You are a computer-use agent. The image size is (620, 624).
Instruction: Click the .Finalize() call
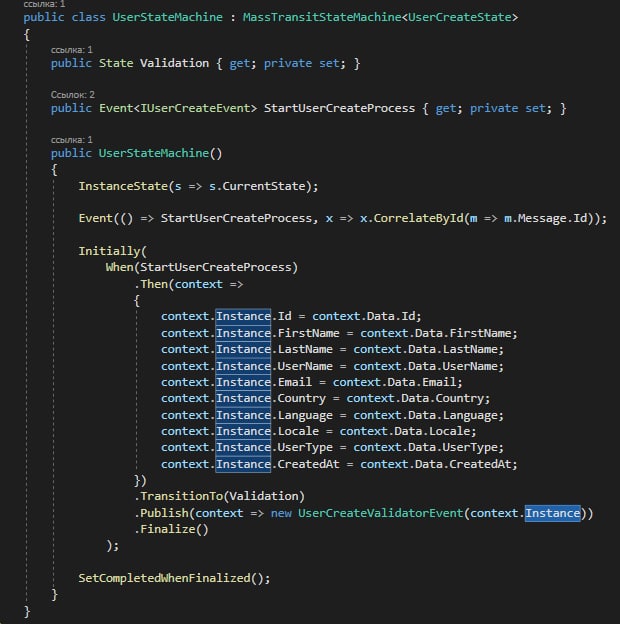click(x=172, y=530)
